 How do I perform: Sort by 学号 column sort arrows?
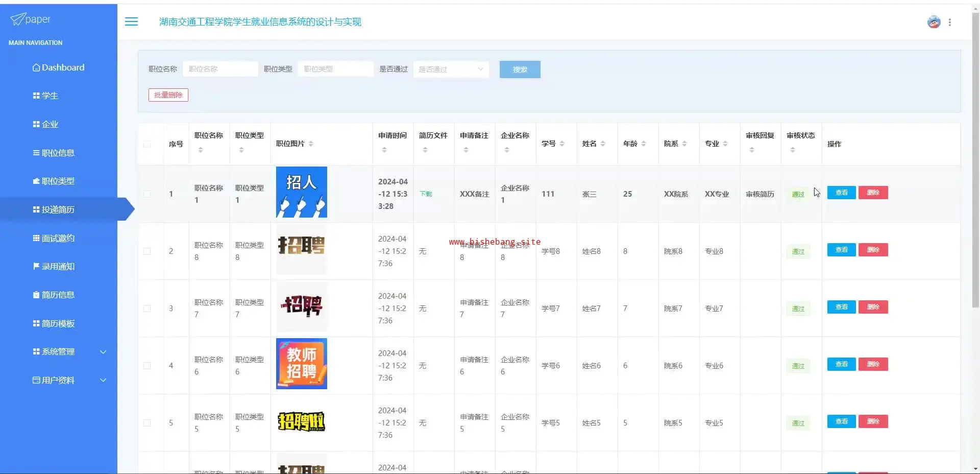point(562,144)
